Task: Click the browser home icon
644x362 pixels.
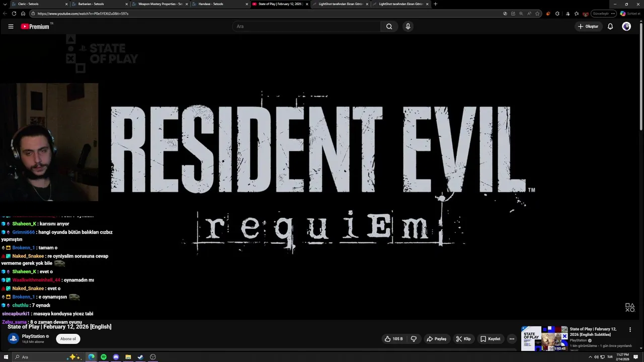Action: click(x=23, y=14)
